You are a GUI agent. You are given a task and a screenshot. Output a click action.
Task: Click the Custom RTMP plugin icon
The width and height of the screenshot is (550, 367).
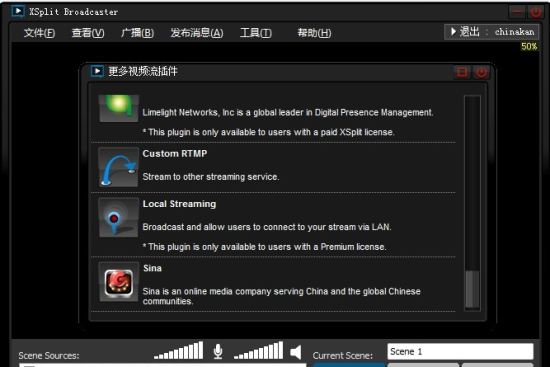pyautogui.click(x=119, y=167)
